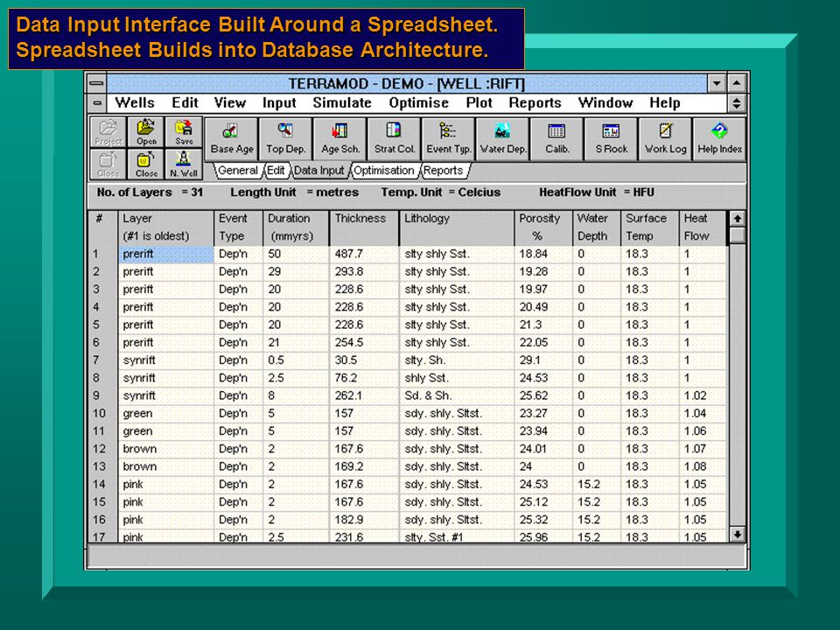Select the Porosity cell 22.05
This screenshot has width=840, height=630.
click(543, 342)
